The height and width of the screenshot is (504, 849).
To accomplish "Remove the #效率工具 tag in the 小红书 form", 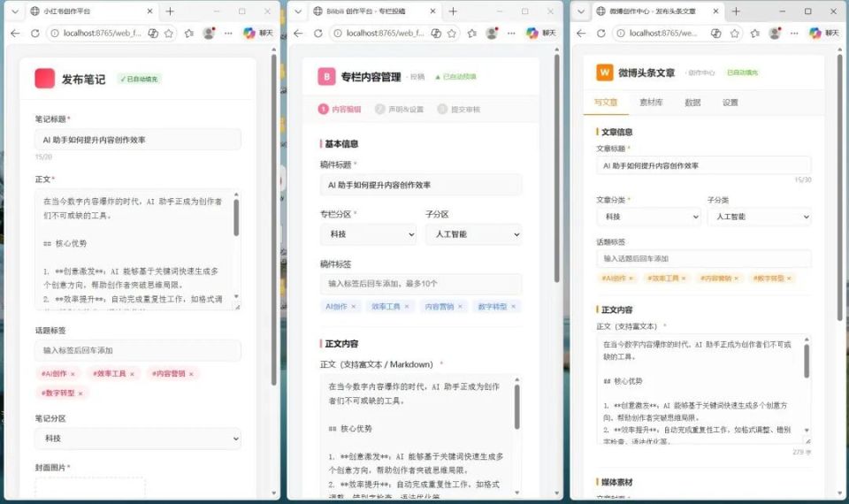I will [132, 374].
